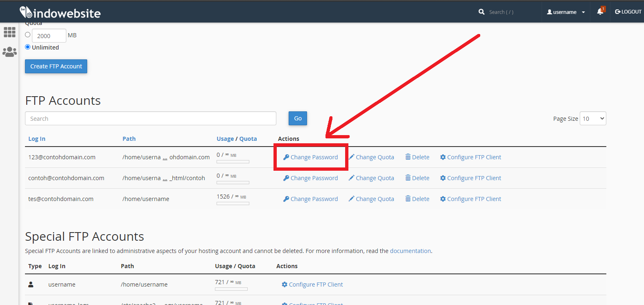Select the Unlimited quota radio button

click(28, 47)
